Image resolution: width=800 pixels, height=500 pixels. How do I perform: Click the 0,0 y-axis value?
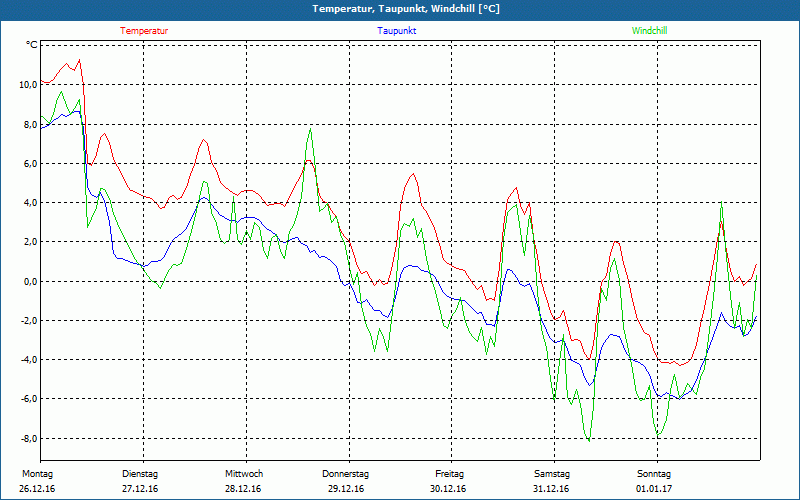point(30,282)
